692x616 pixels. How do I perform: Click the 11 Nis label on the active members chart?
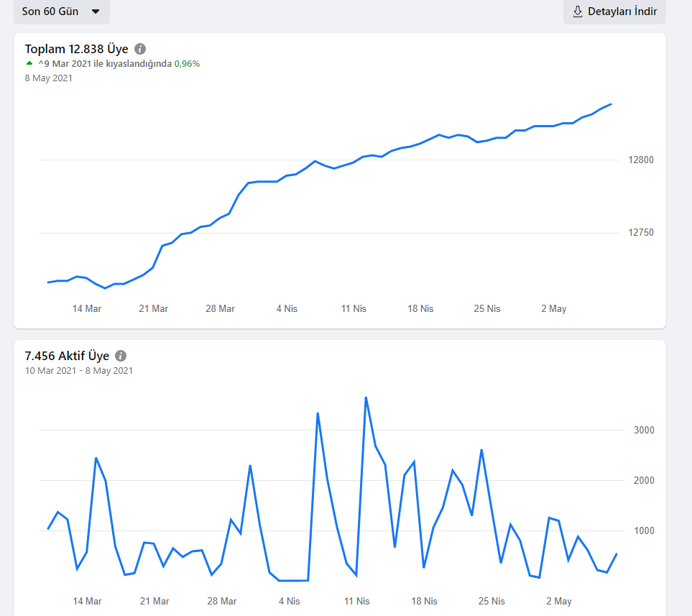pyautogui.click(x=356, y=601)
